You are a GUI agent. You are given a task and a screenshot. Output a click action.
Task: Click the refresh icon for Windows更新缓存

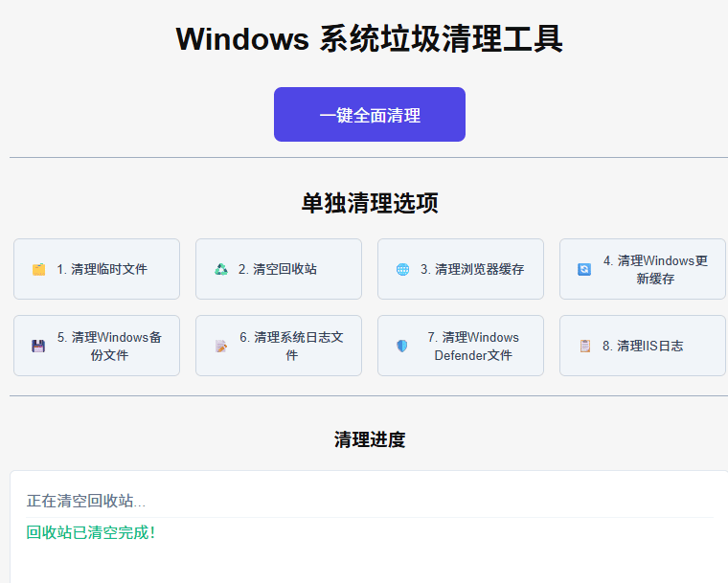[584, 269]
